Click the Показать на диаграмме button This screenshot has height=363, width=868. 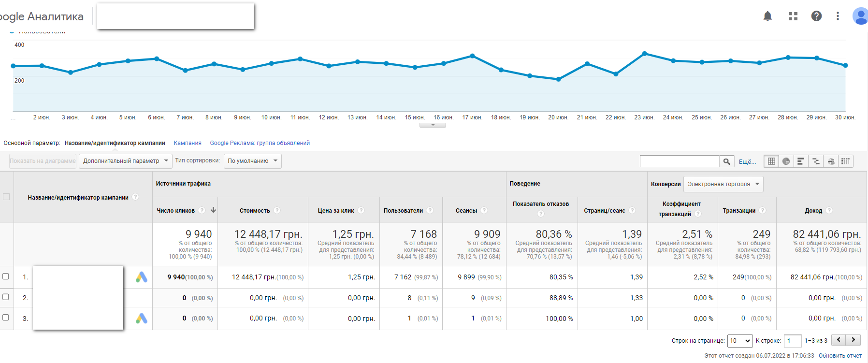pos(43,161)
